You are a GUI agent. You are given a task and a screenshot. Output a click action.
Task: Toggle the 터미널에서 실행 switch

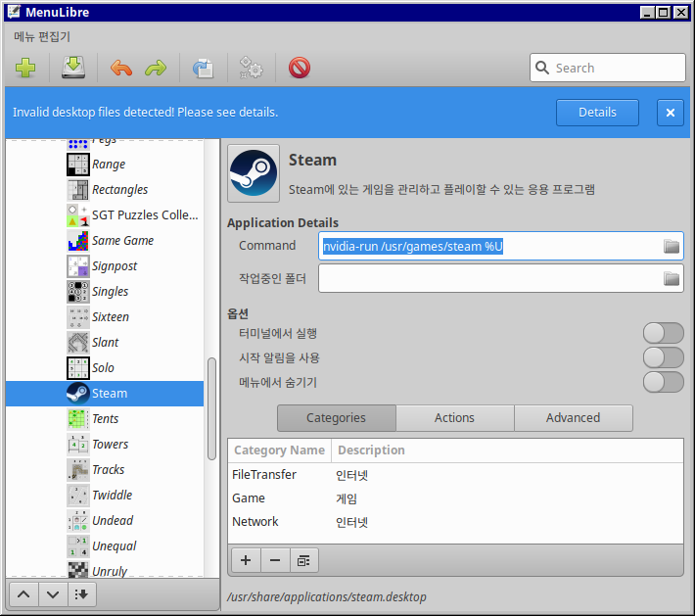point(663,333)
